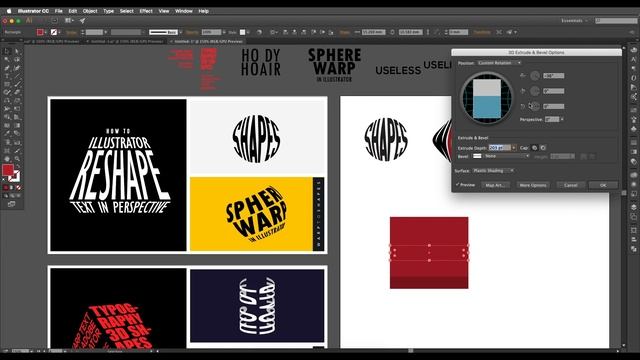Click the OK button
The image size is (640, 360).
603,185
